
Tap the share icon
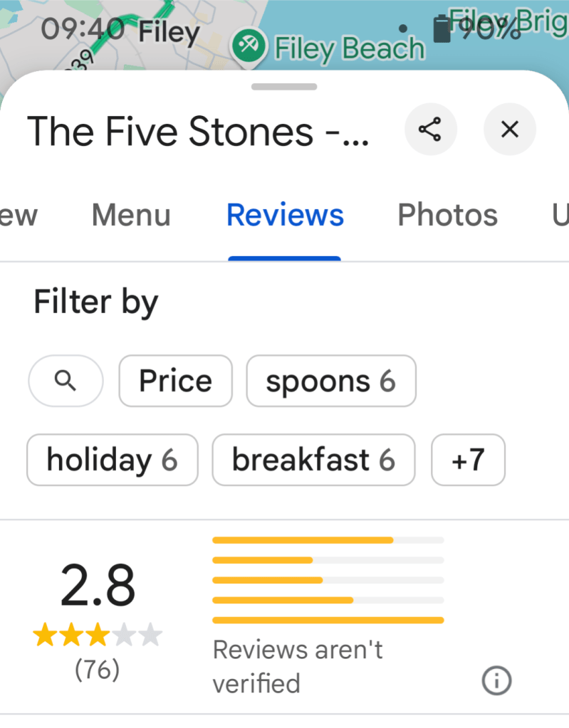click(x=430, y=130)
